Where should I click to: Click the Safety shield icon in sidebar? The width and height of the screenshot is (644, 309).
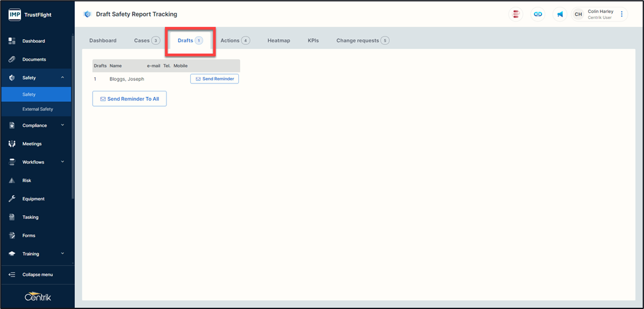click(x=12, y=78)
